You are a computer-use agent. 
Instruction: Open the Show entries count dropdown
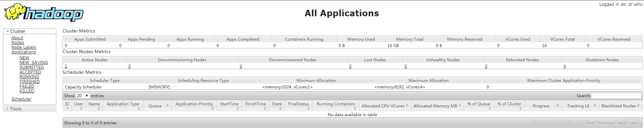83,96
